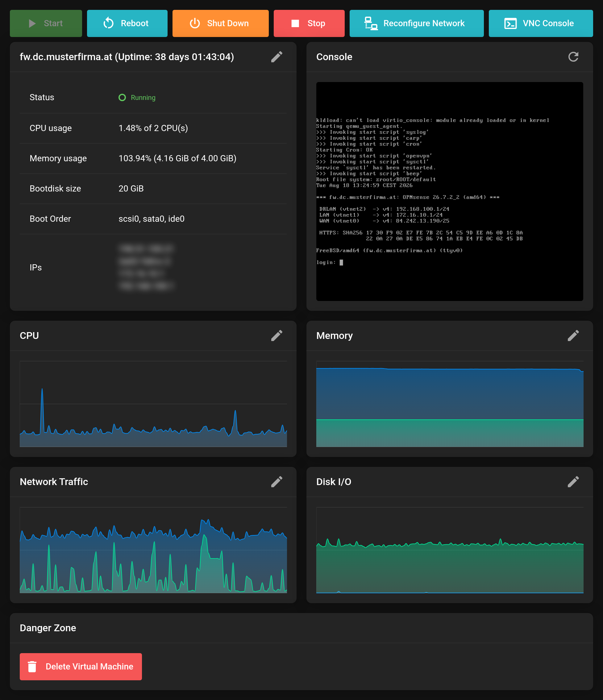This screenshot has width=603, height=700.
Task: Click the IPs label
Action: pos(36,267)
